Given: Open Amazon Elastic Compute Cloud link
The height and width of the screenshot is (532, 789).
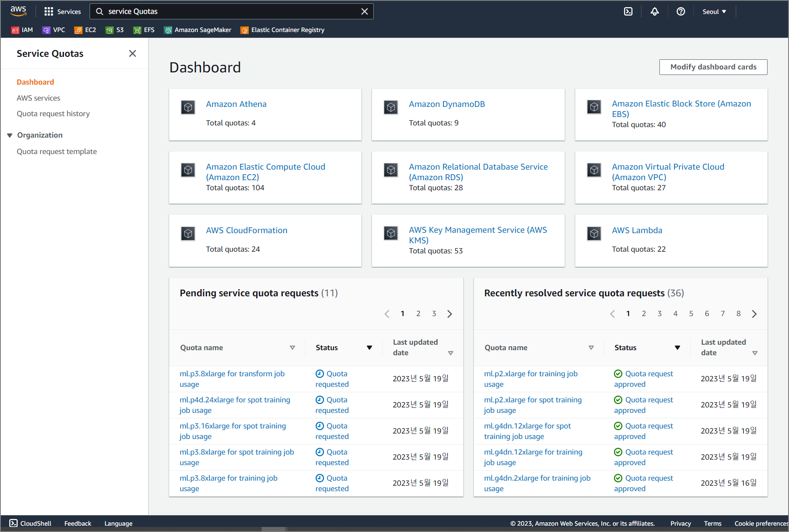Looking at the screenshot, I should [x=266, y=172].
